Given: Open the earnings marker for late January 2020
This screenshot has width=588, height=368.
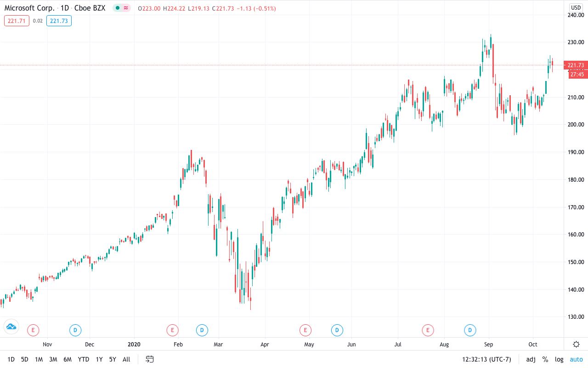Looking at the screenshot, I should tap(172, 330).
